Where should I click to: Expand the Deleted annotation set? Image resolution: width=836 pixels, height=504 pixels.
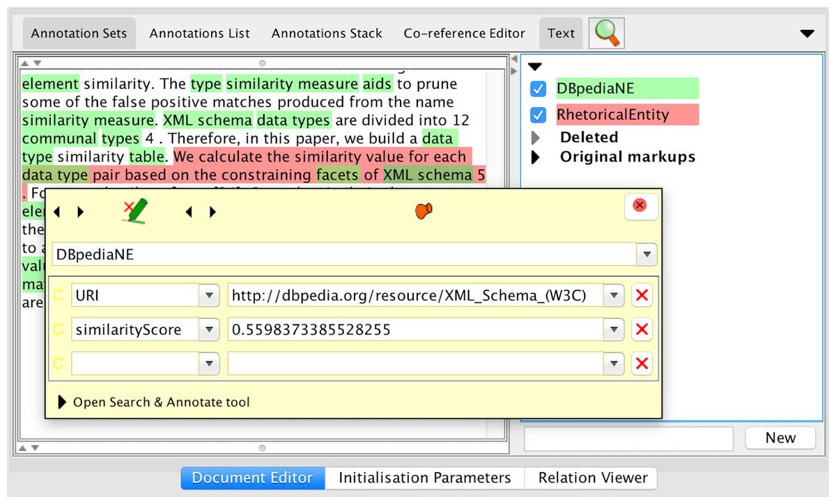pos(536,137)
